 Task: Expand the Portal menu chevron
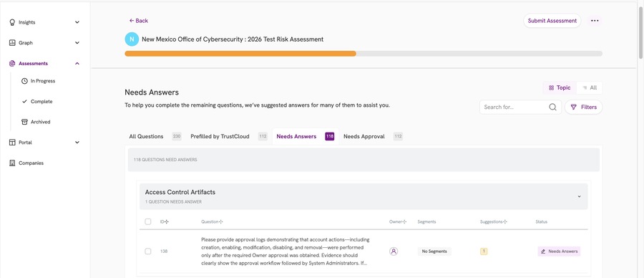[x=77, y=143]
